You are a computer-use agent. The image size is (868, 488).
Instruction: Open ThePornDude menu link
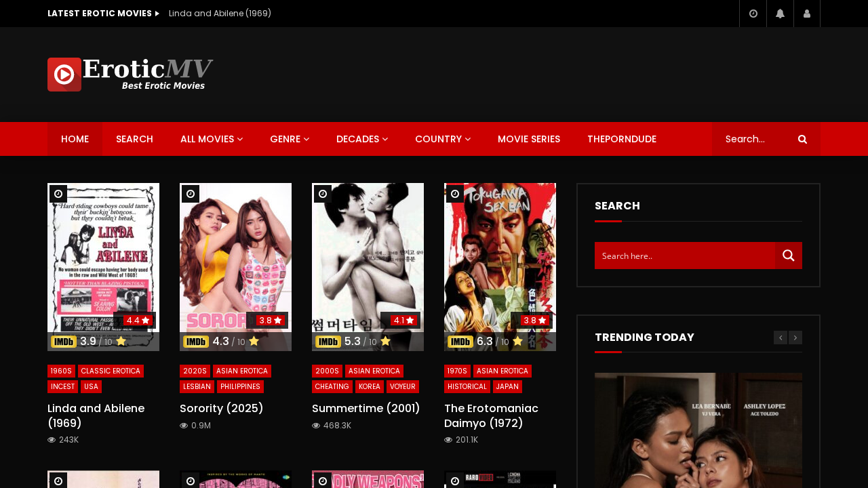[x=622, y=139]
